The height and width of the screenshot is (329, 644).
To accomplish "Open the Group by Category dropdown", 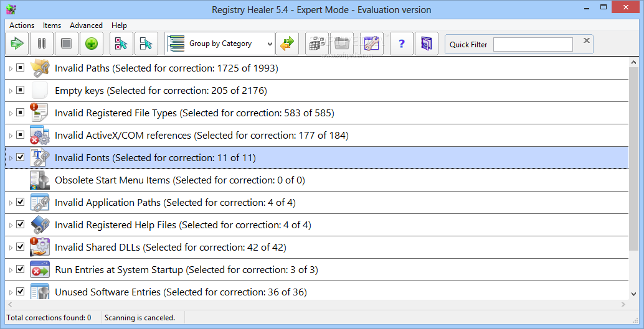I will coord(220,44).
